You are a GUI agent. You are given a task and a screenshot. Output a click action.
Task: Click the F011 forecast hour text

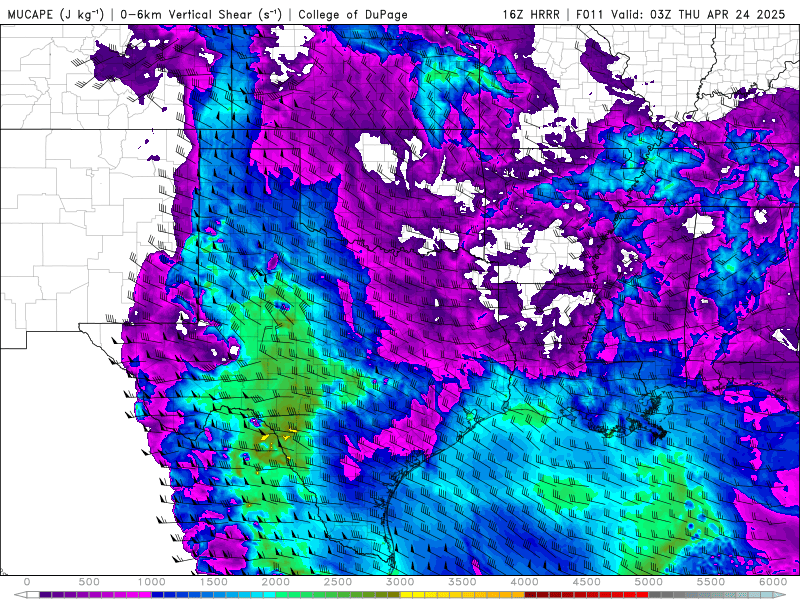point(591,14)
